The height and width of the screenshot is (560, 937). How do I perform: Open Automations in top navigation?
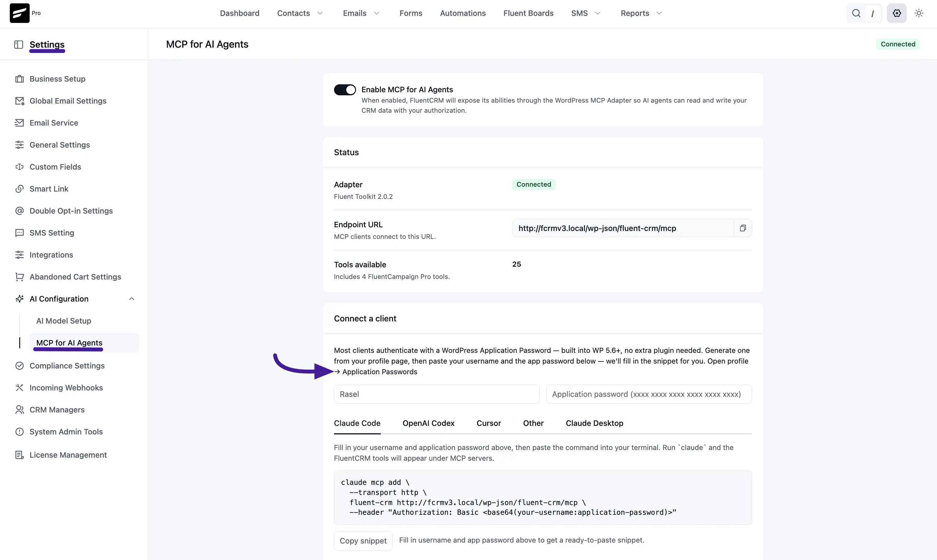tap(463, 13)
